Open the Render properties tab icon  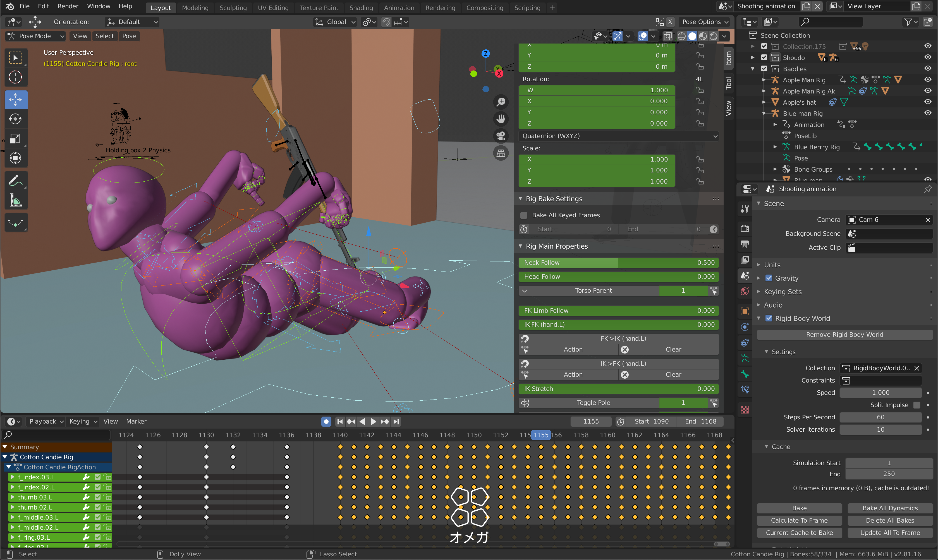745,229
